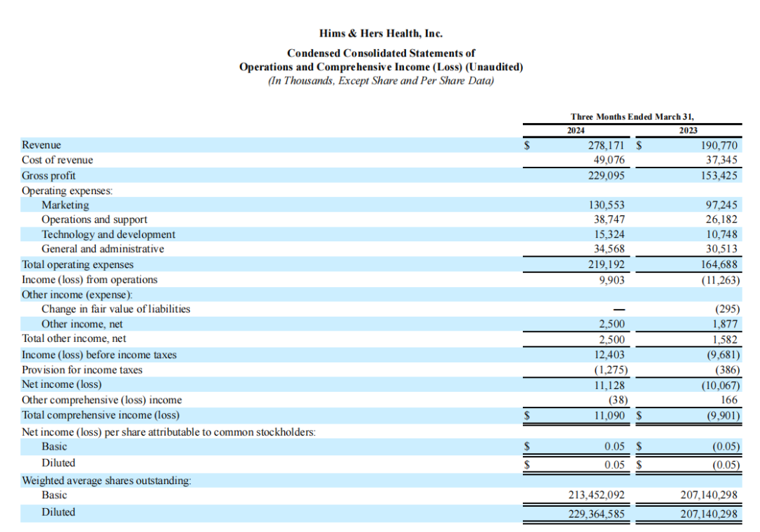Select 'Other income (expense):' heading
This screenshot has height=532, width=760.
[77, 295]
